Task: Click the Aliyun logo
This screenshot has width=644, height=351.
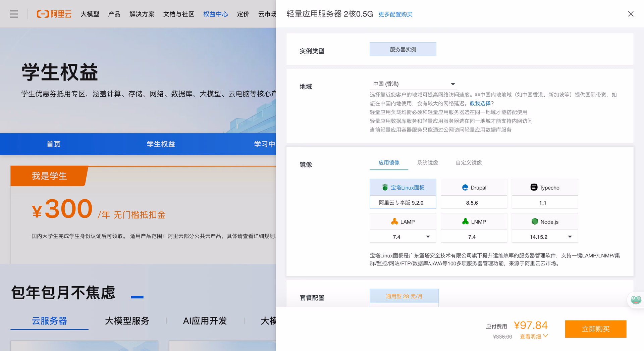Action: 54,14
